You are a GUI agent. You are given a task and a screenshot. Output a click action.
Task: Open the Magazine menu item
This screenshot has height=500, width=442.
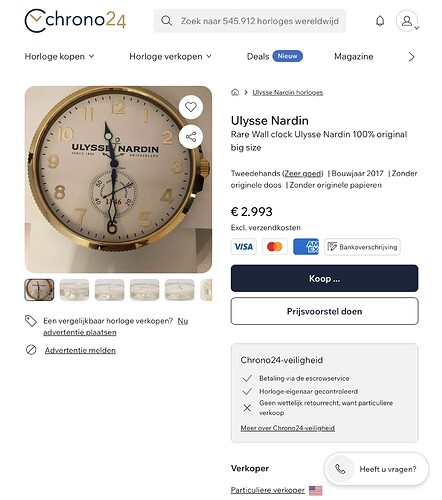[353, 56]
